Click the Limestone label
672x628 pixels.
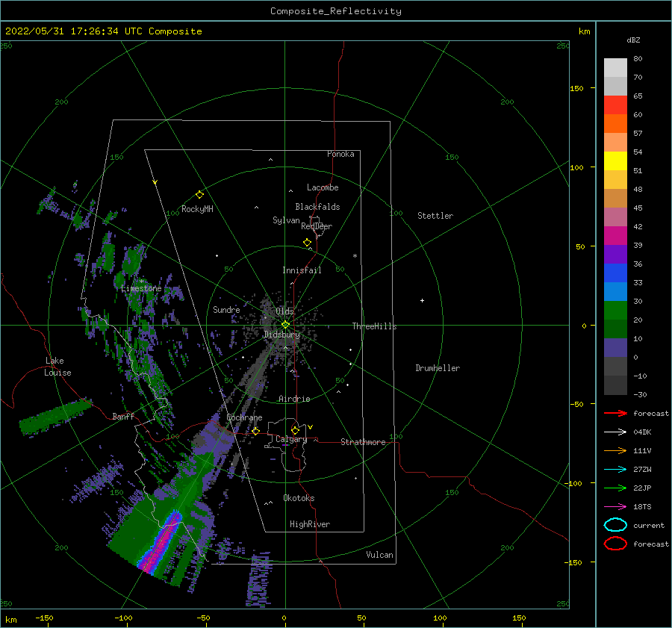pyautogui.click(x=141, y=288)
